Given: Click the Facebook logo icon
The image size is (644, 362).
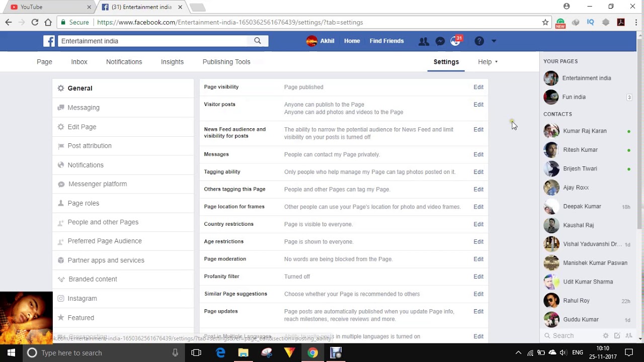Looking at the screenshot, I should pos(49,41).
